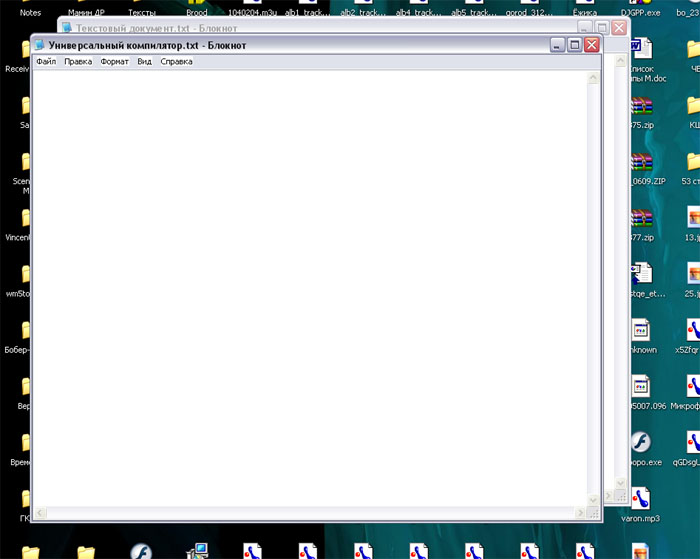Select the Микроф audio file icon
700x559 pixels.
click(x=693, y=387)
